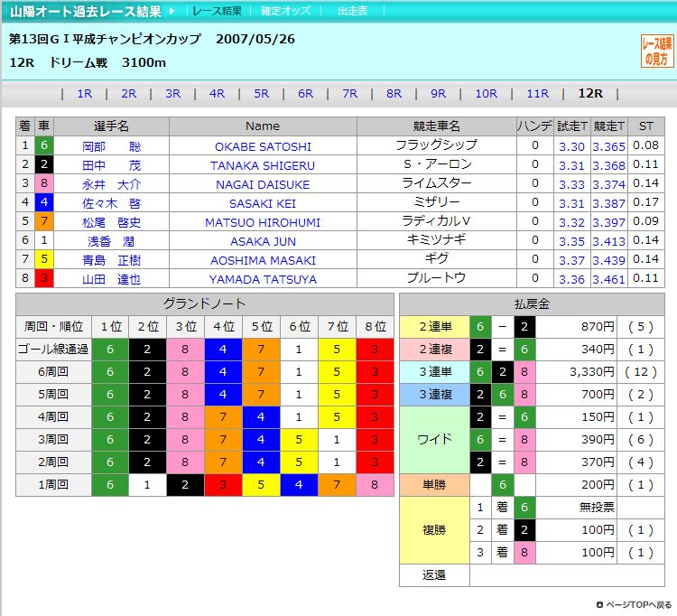Open the レース結果の見方 help icon
This screenshot has width=677, height=616.
pyautogui.click(x=657, y=51)
